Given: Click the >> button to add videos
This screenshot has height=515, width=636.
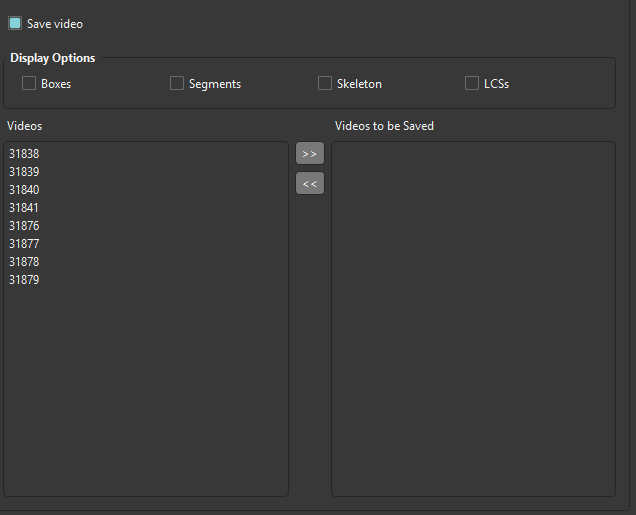Looking at the screenshot, I should 310,153.
